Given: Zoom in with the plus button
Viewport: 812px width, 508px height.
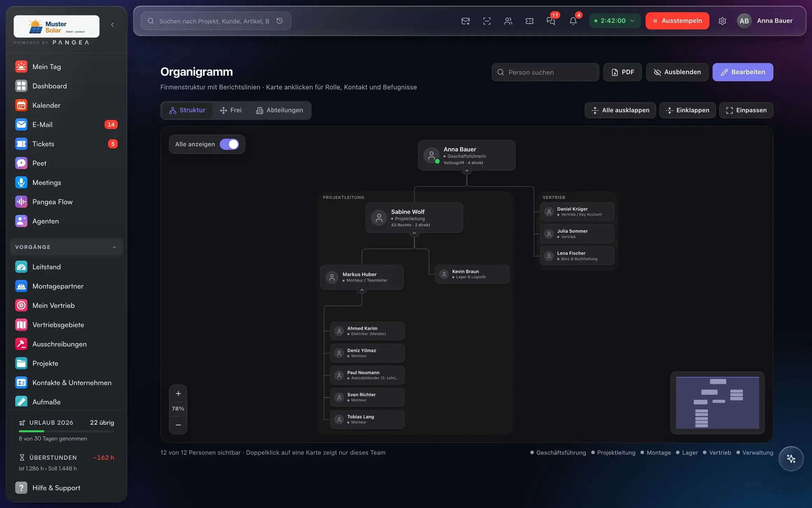Looking at the screenshot, I should (178, 393).
